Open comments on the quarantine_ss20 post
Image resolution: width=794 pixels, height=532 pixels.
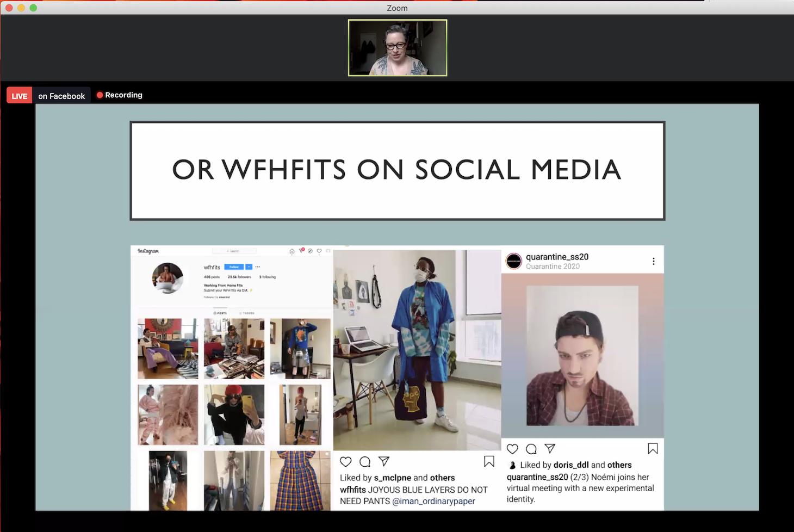(531, 449)
